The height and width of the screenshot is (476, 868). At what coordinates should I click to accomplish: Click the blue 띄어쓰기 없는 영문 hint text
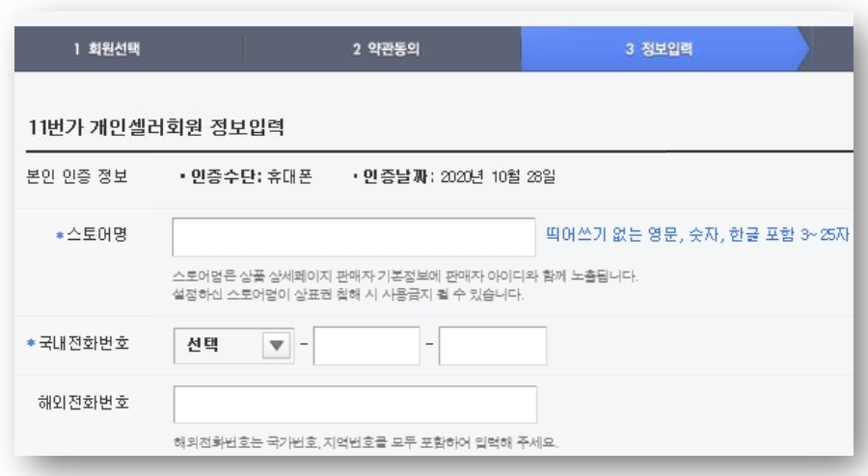point(697,234)
